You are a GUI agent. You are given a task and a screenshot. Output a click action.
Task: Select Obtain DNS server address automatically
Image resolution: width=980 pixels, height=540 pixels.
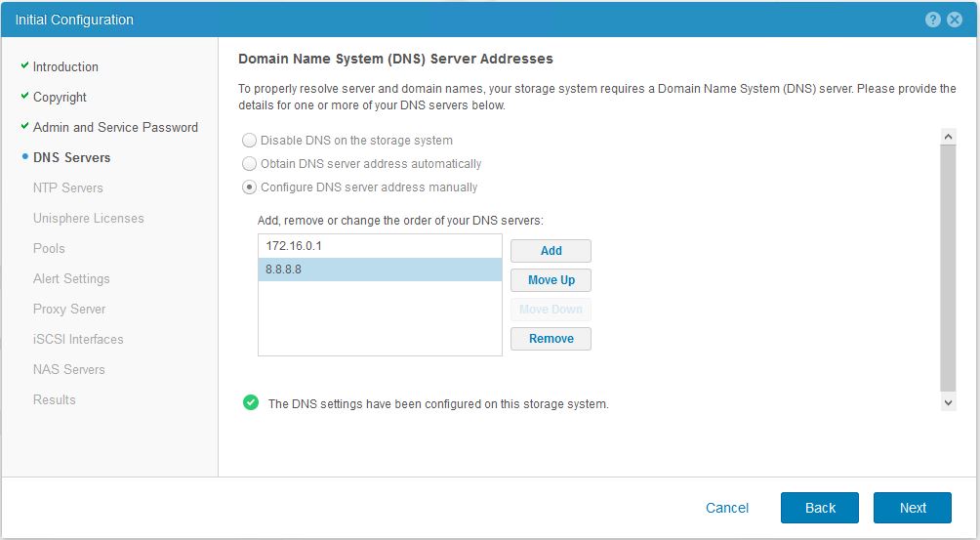[249, 164]
